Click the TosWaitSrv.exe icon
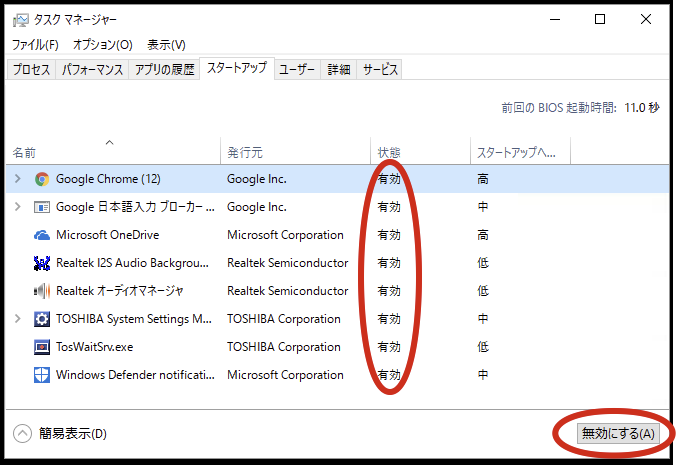 (x=42, y=347)
